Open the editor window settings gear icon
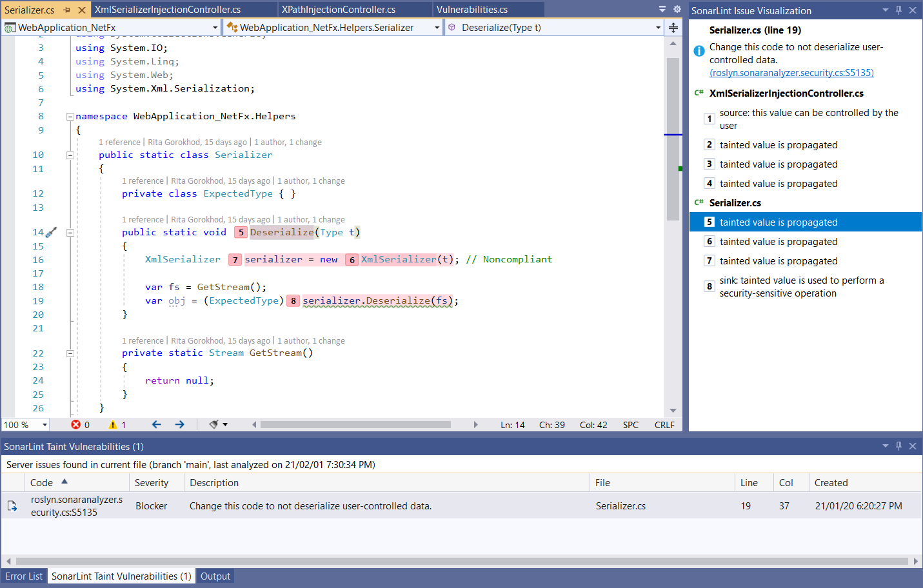The width and height of the screenshot is (923, 588). [677, 10]
